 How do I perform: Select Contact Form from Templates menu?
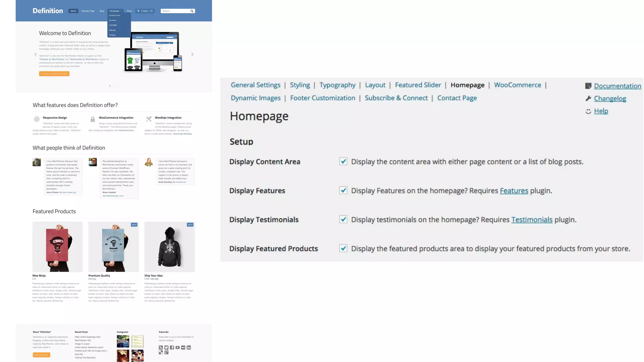tap(115, 15)
